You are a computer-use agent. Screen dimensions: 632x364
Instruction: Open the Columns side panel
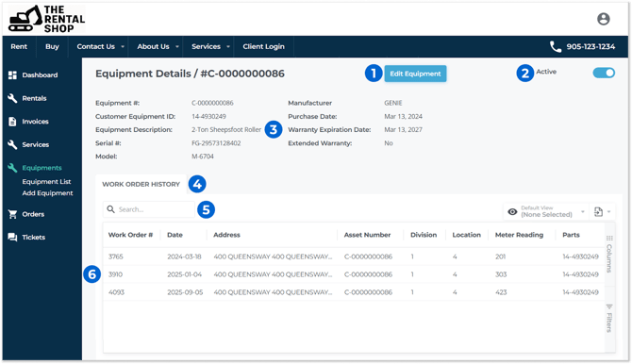[609, 254]
